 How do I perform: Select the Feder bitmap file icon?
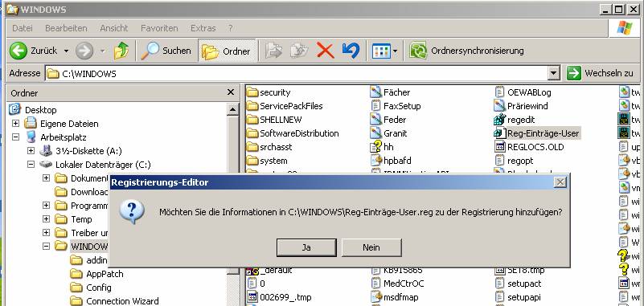pyautogui.click(x=375, y=120)
